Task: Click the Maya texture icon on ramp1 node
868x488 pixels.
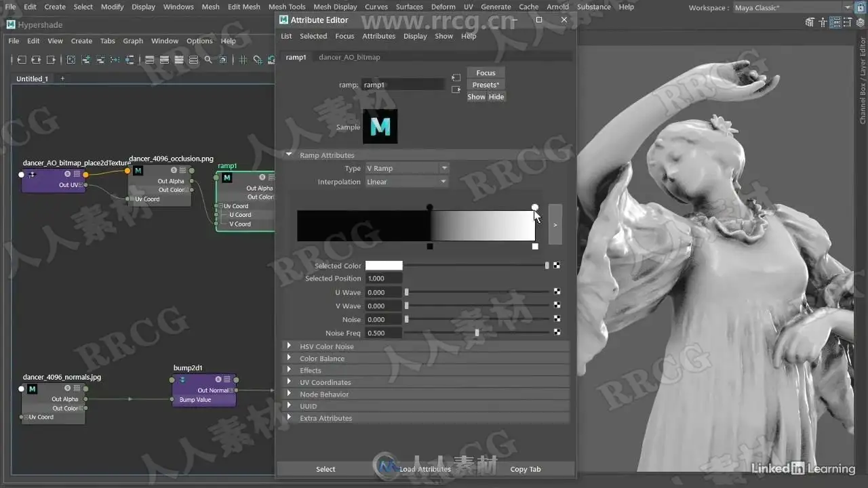Action: [227, 178]
